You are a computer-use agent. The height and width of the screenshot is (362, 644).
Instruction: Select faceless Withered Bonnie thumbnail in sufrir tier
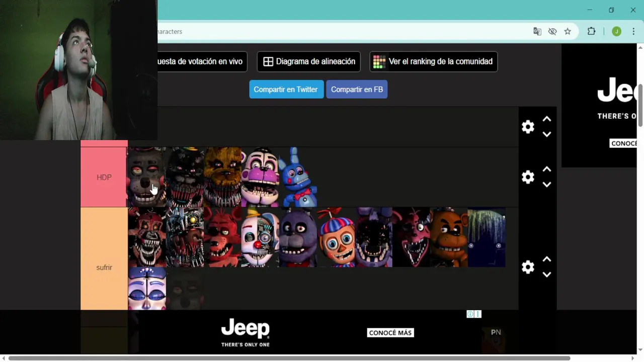373,237
